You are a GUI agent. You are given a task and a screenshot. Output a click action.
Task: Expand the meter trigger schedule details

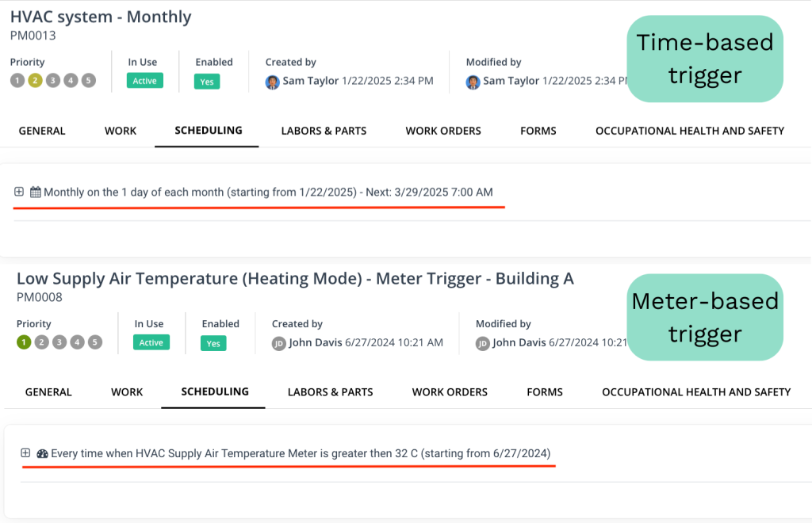tap(25, 453)
